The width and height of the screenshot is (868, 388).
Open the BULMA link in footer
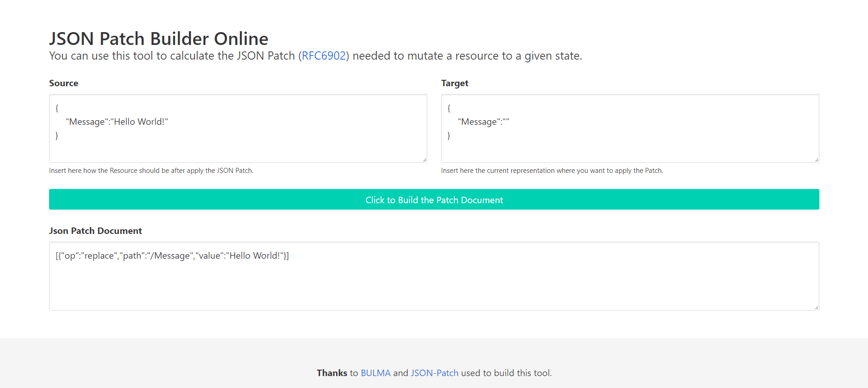(376, 373)
